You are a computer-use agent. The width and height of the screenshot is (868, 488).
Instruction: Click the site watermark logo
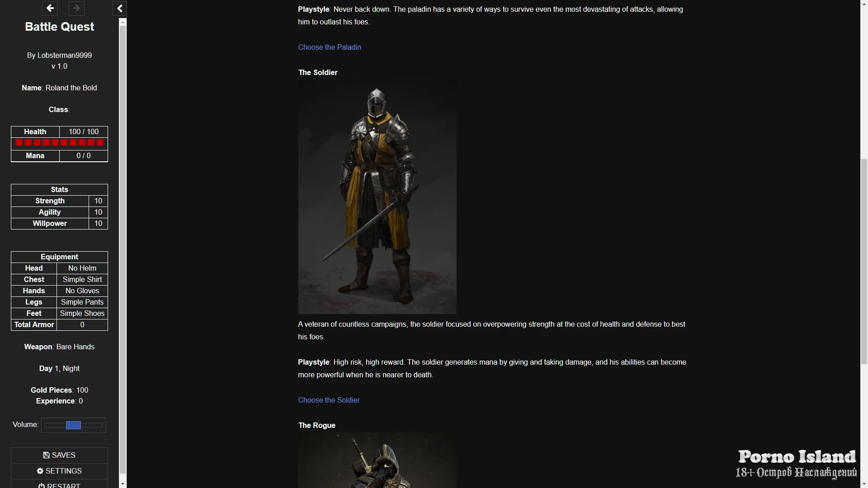click(797, 464)
